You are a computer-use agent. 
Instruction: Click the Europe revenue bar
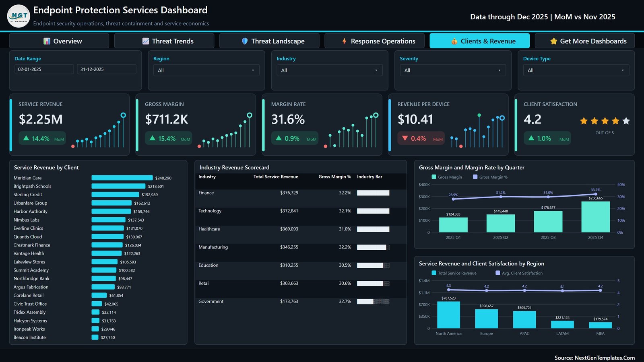[x=486, y=319]
